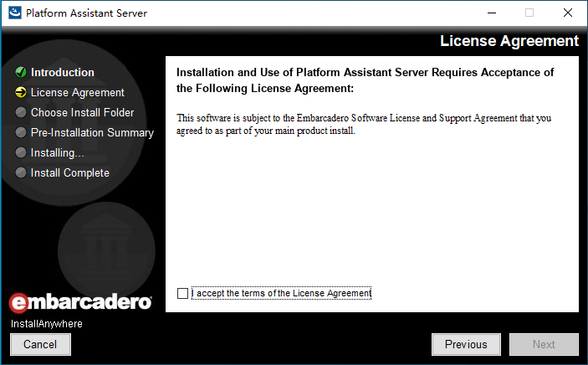Accept the terms of the License Agreement checkbox
588x365 pixels.
(x=183, y=293)
